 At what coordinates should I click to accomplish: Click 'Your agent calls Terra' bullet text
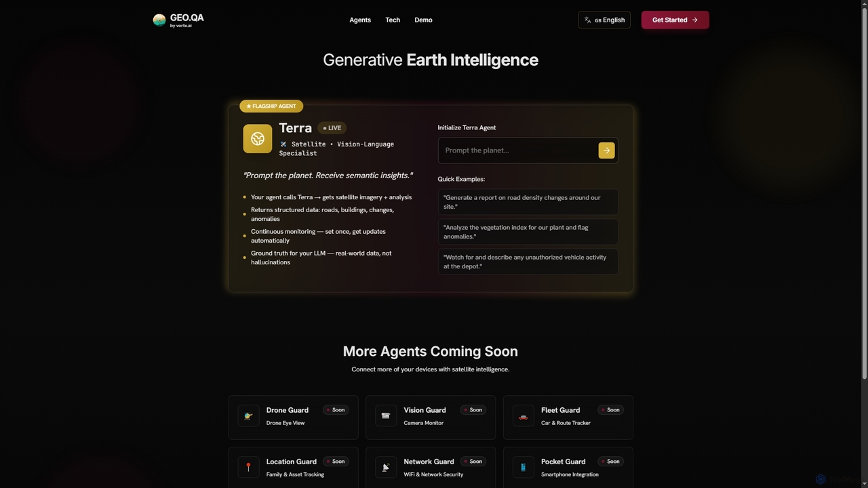331,197
